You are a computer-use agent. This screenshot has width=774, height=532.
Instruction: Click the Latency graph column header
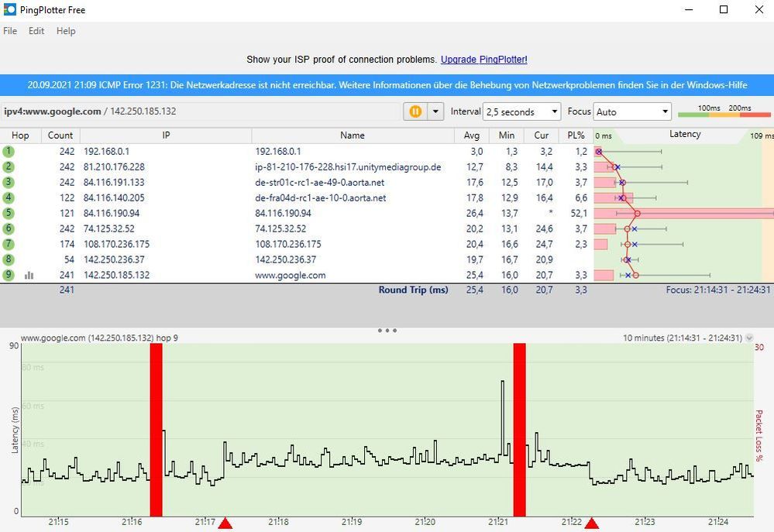tap(685, 134)
